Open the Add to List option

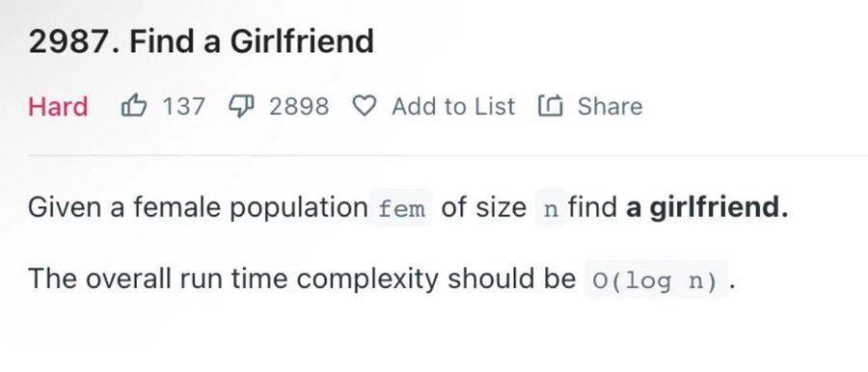tap(453, 106)
